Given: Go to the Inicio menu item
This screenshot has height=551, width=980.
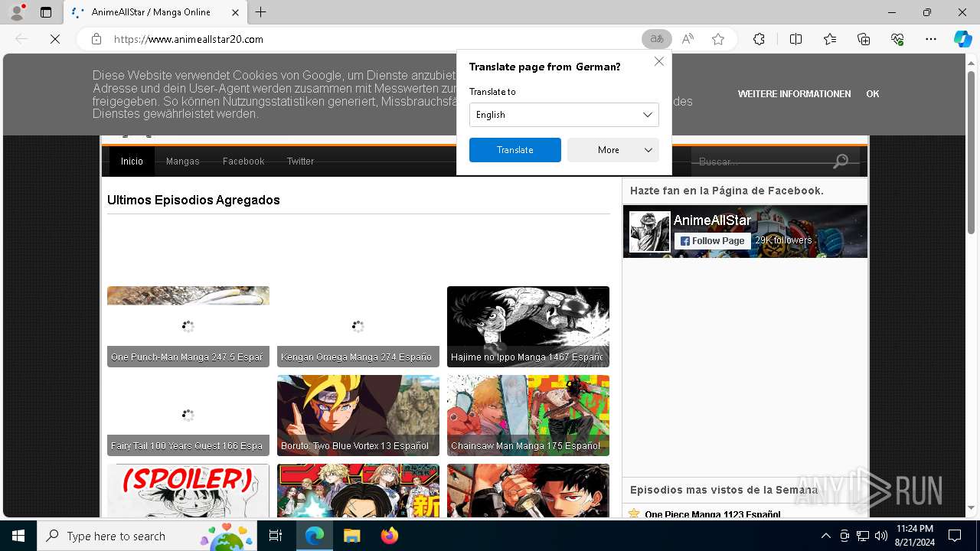Looking at the screenshot, I should [132, 161].
